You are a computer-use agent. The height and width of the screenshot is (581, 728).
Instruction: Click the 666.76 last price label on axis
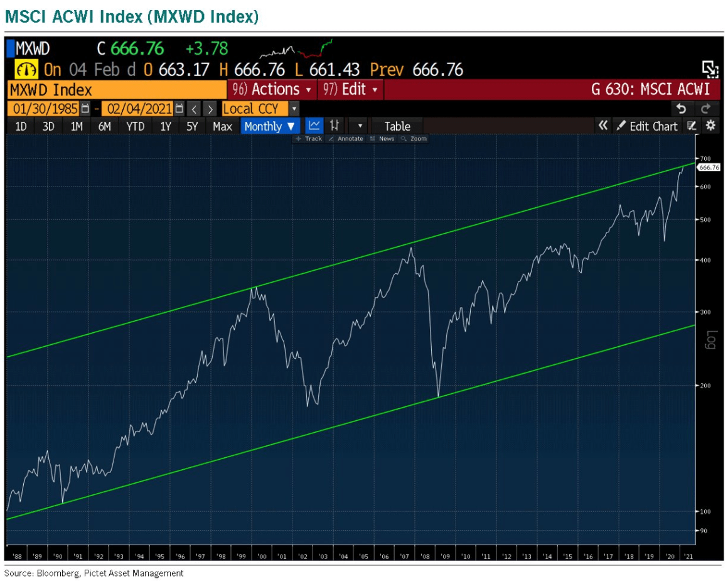709,167
